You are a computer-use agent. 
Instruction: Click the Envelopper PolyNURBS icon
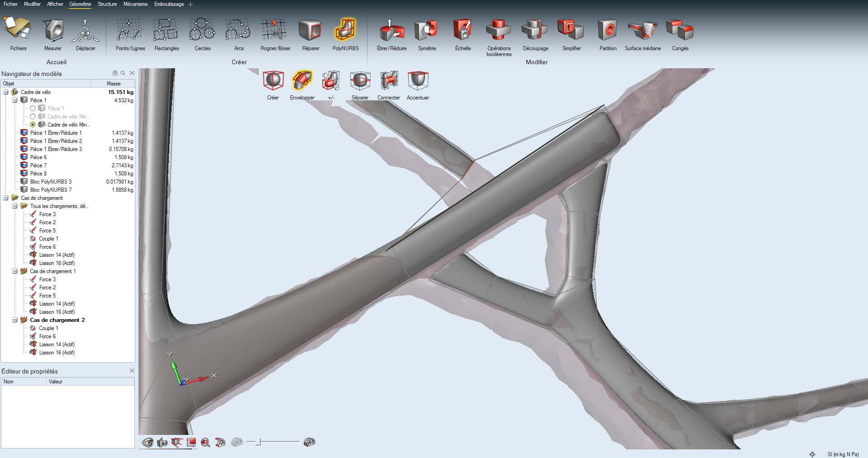302,81
